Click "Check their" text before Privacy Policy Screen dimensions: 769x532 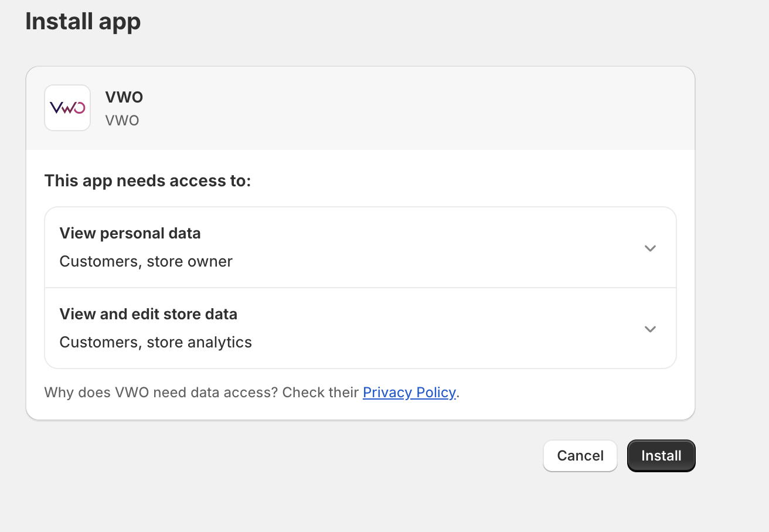pyautogui.click(x=321, y=393)
